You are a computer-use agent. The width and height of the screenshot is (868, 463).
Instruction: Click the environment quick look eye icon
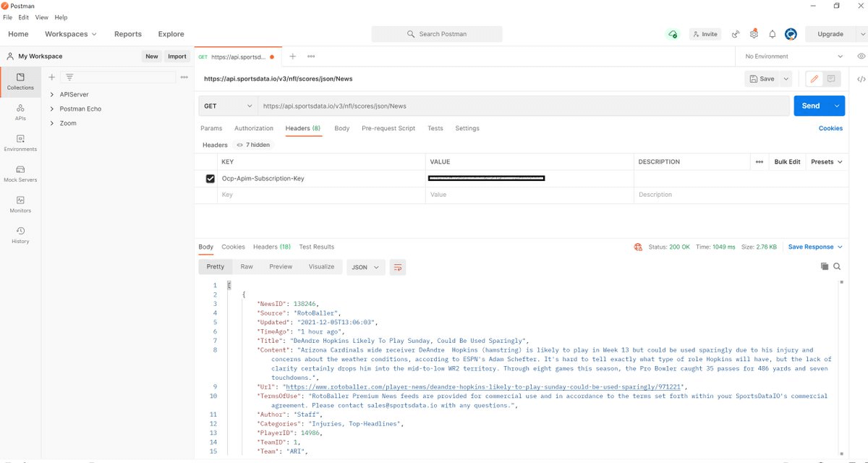[x=861, y=56]
